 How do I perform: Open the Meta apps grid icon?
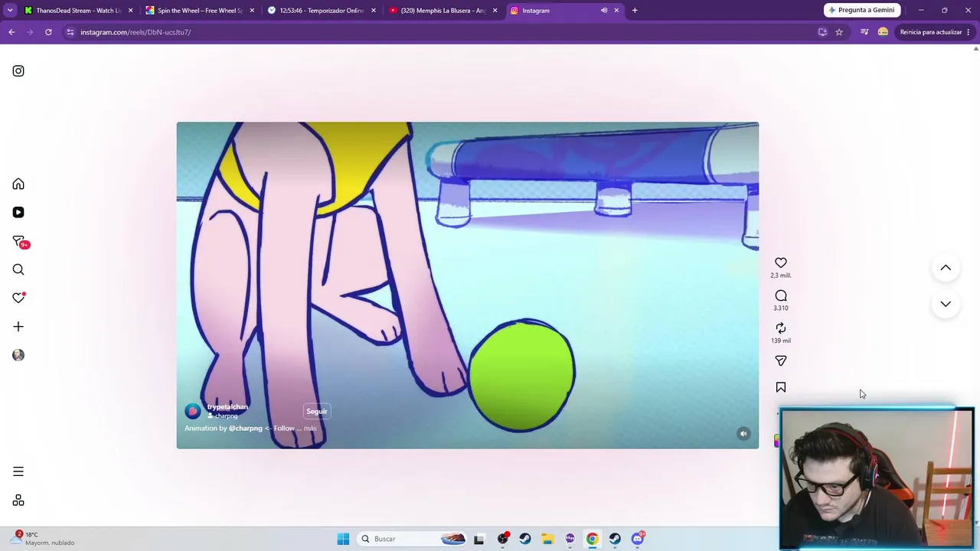[18, 500]
